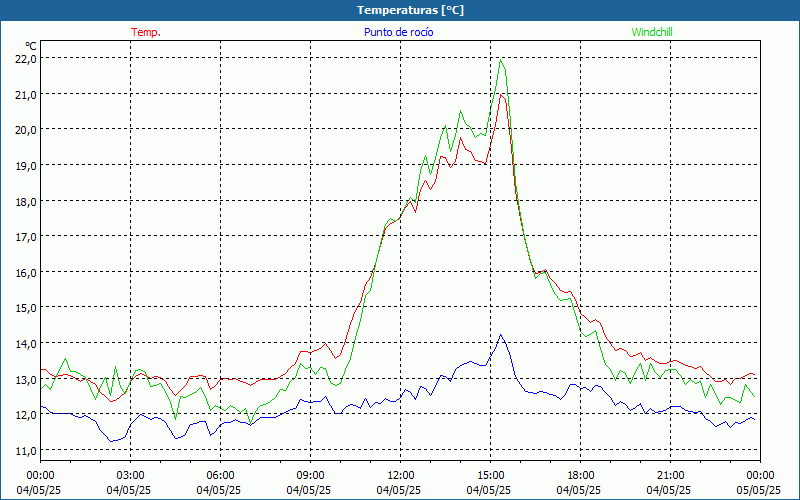Click the 06:00 time axis label

tap(220, 475)
